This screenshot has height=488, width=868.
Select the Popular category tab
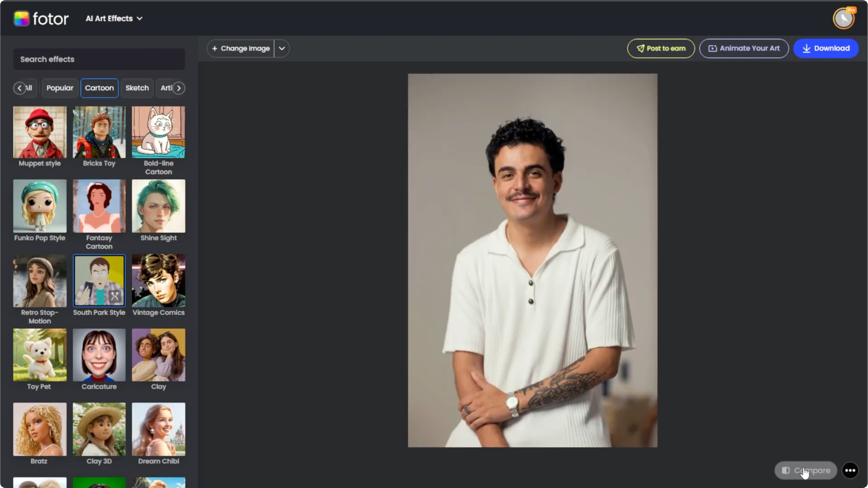60,88
